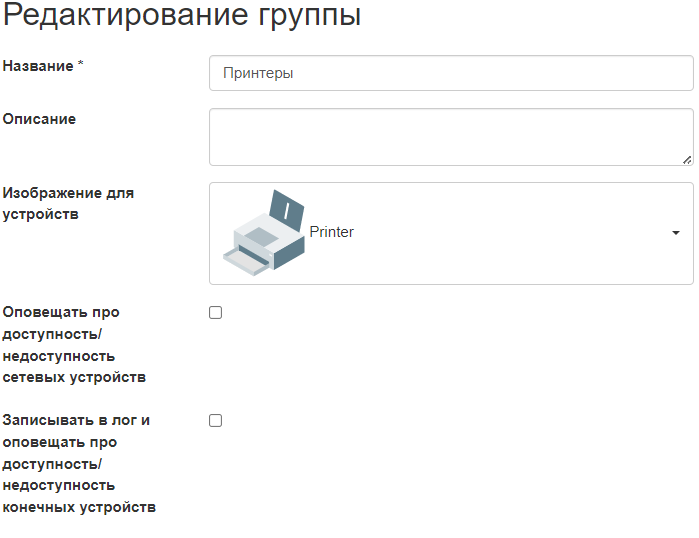
Task: Click the textarea resize handle in Описание
Action: 687,159
